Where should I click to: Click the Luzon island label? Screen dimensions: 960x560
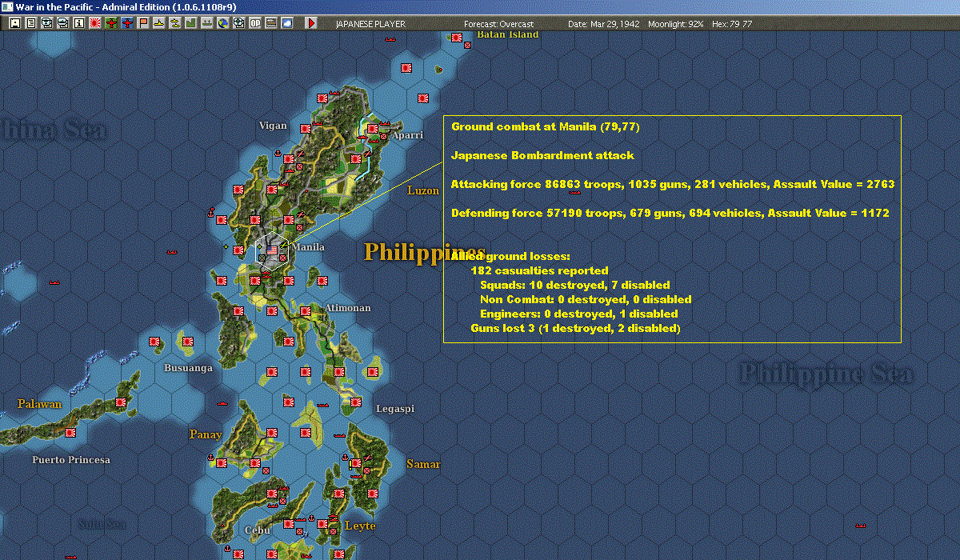point(423,190)
